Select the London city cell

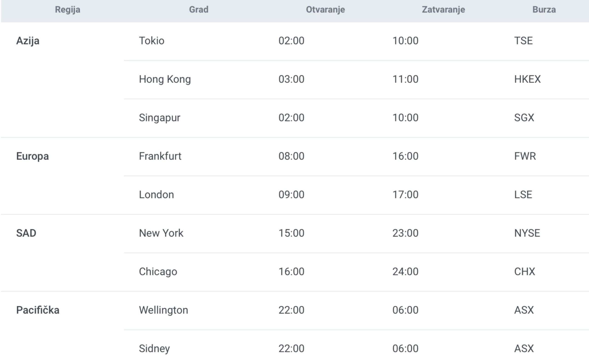(156, 194)
